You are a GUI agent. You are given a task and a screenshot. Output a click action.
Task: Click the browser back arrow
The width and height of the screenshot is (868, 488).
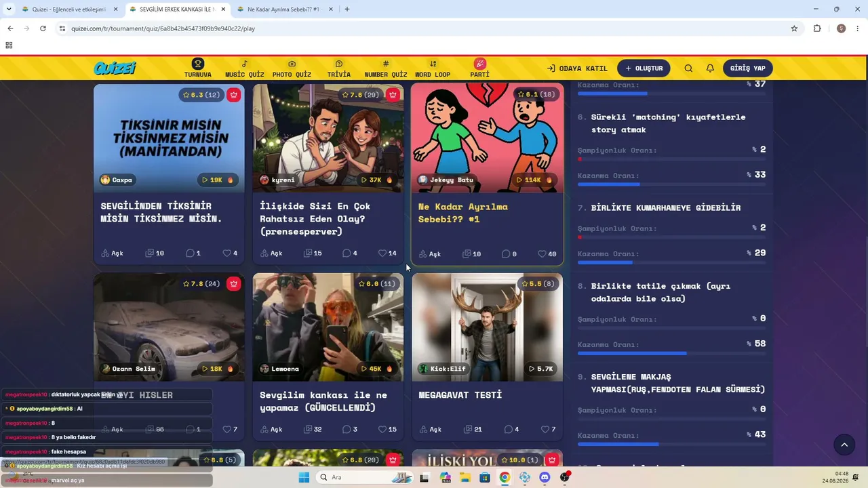coord(10,28)
